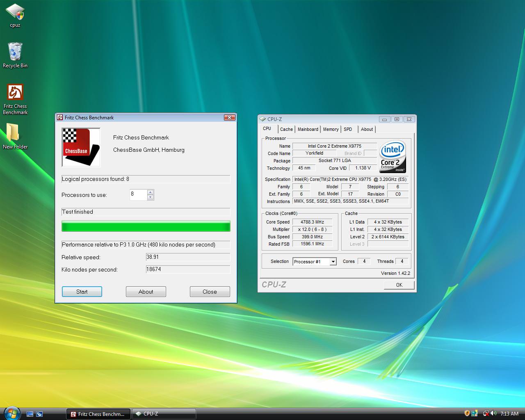Click the Intel Core 2 Extreme logo

point(393,157)
